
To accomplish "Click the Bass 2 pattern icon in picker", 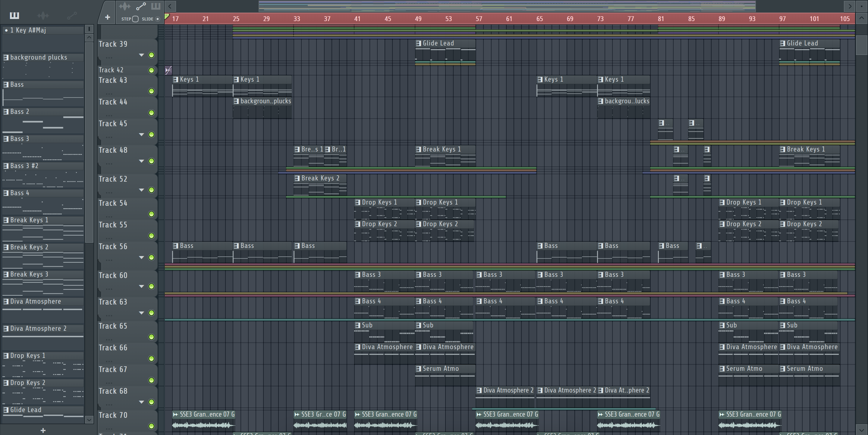I will pos(6,112).
